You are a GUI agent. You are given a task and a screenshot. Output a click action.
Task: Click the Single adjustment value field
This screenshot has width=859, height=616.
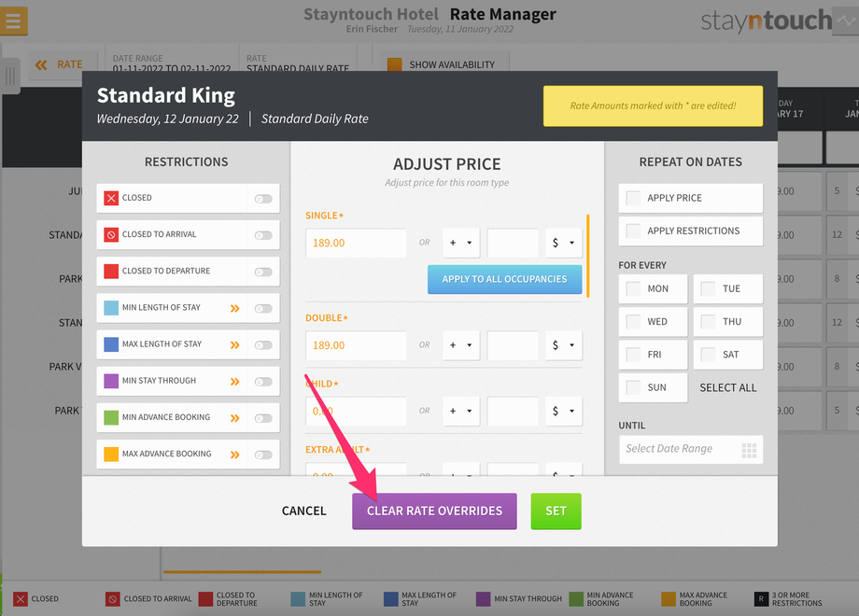tap(513, 243)
